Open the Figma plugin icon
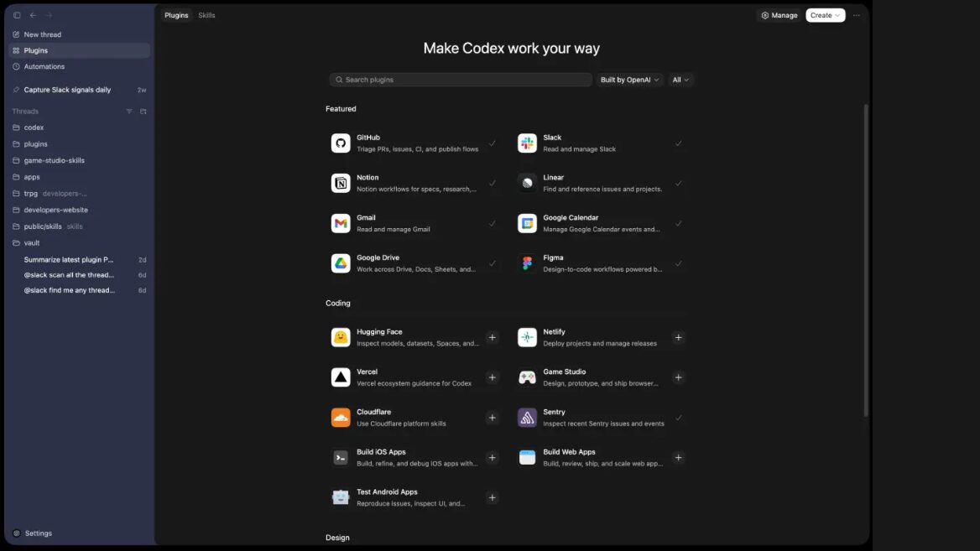This screenshot has height=551, width=980. click(527, 263)
